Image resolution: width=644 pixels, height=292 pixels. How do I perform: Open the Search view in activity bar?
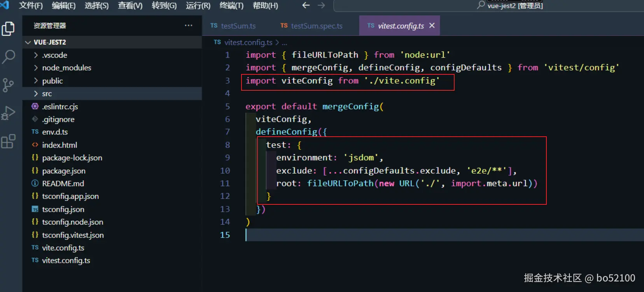[8, 57]
